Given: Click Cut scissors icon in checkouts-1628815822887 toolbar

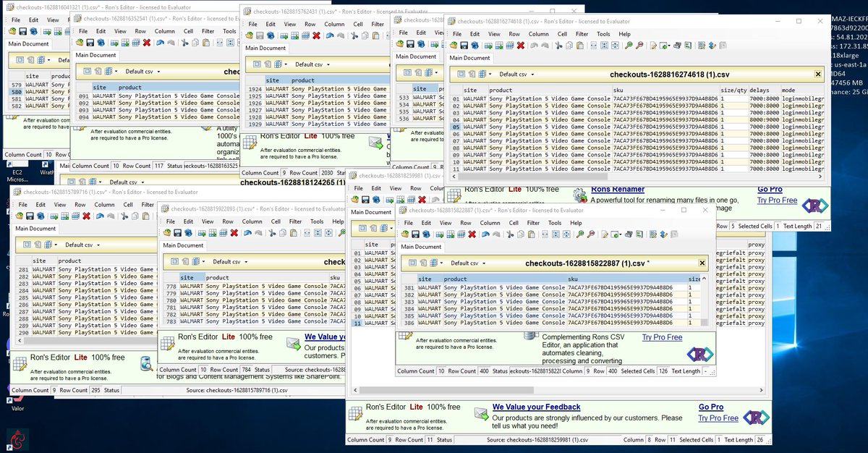Looking at the screenshot, I should pyautogui.click(x=510, y=234).
